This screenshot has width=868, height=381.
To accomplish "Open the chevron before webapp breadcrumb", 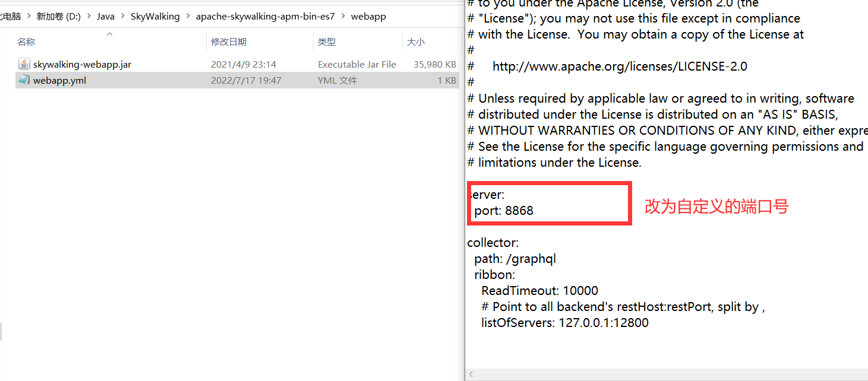I will 343,17.
